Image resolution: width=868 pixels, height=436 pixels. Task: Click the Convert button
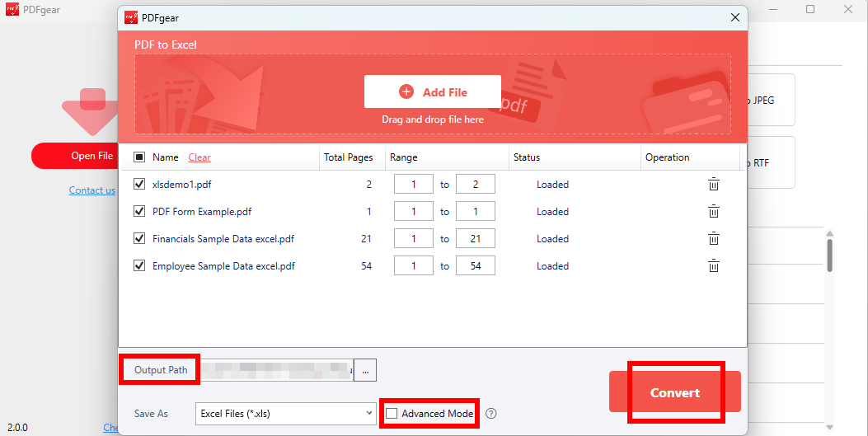pyautogui.click(x=675, y=392)
